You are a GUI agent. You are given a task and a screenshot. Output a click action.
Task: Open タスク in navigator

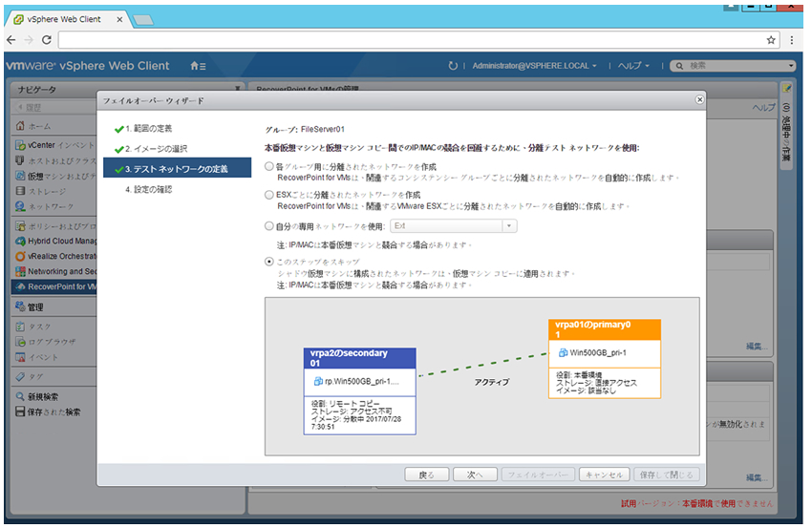pos(33,327)
